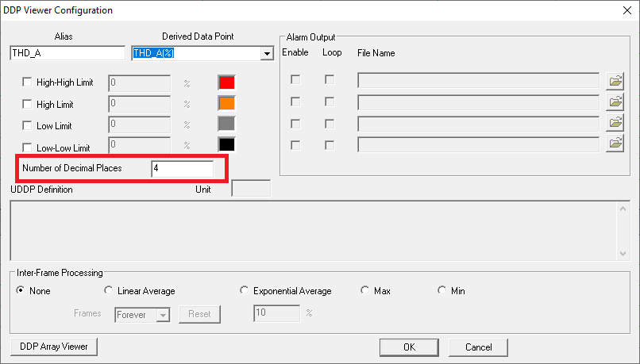Tick the Low-Low Limit checkbox
Viewport: 640px width, 364px height.
pyautogui.click(x=28, y=148)
